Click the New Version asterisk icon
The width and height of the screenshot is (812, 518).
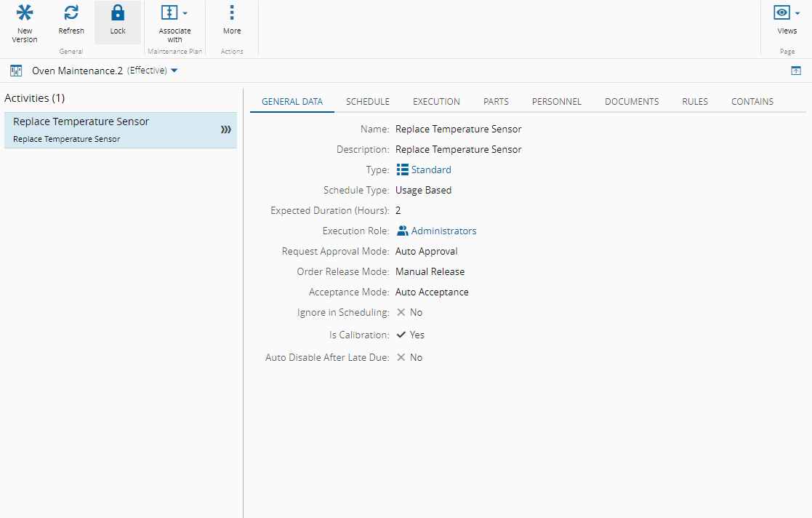point(25,13)
